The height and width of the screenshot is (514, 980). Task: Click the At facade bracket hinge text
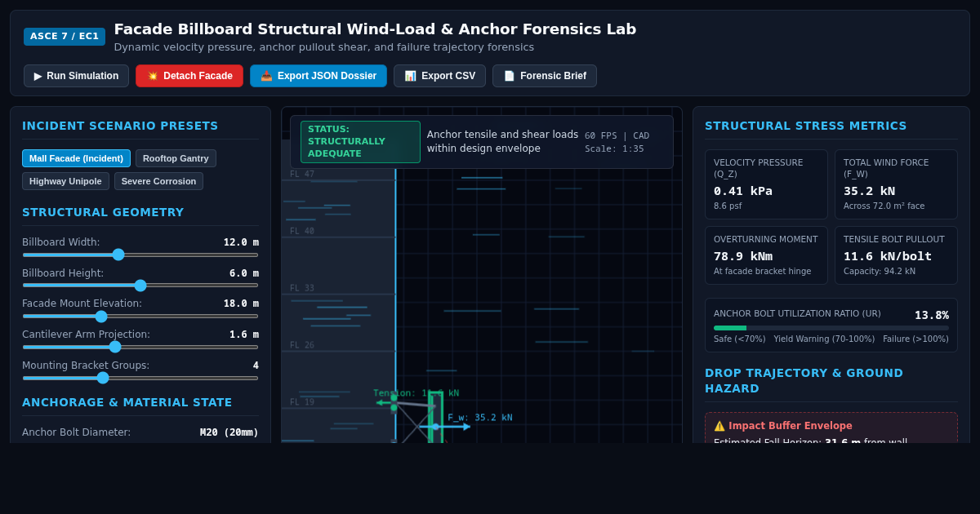click(x=763, y=272)
